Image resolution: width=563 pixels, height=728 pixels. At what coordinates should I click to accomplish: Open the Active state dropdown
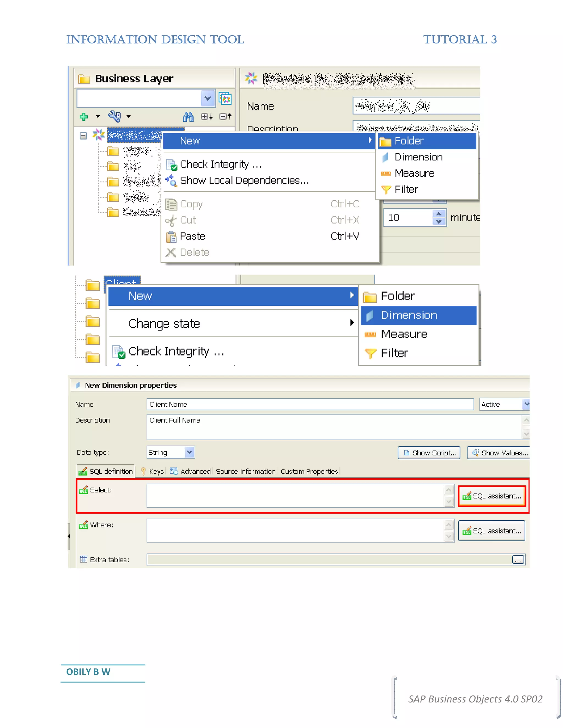click(x=526, y=404)
